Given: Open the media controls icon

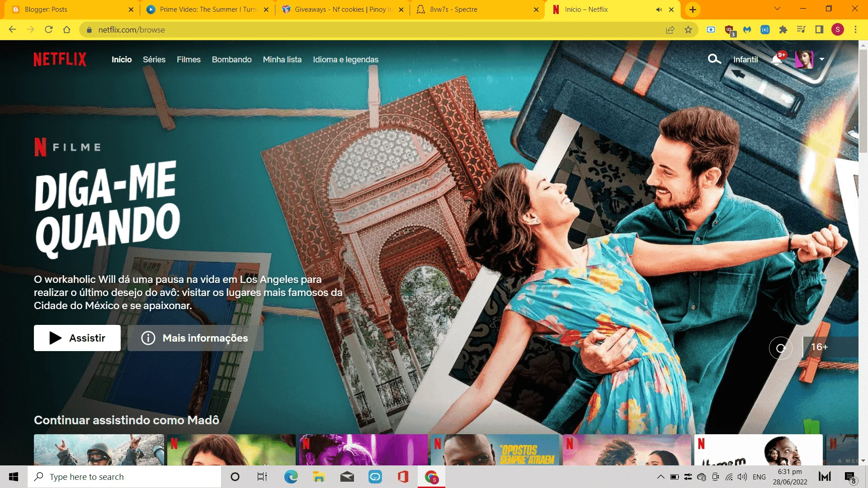Looking at the screenshot, I should 801,30.
